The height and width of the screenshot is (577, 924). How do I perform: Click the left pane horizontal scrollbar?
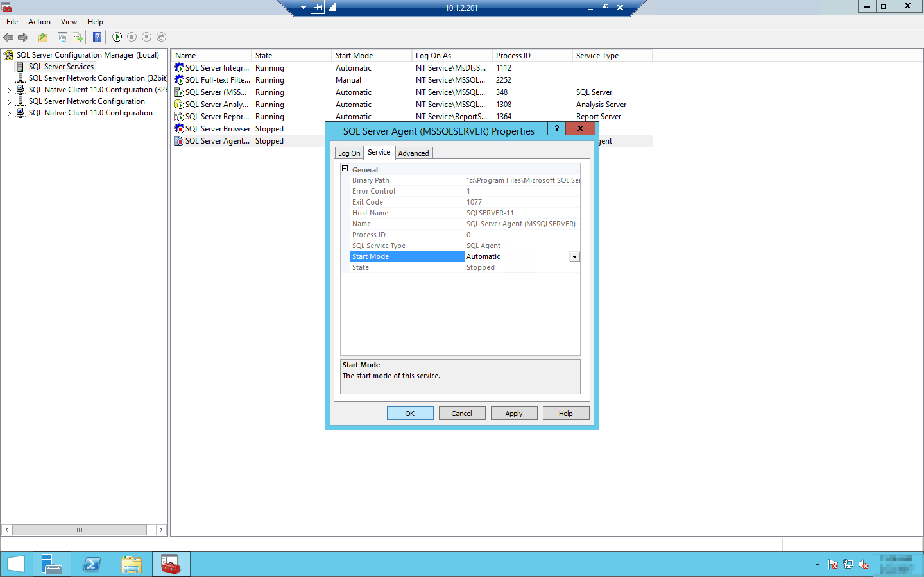(x=80, y=530)
